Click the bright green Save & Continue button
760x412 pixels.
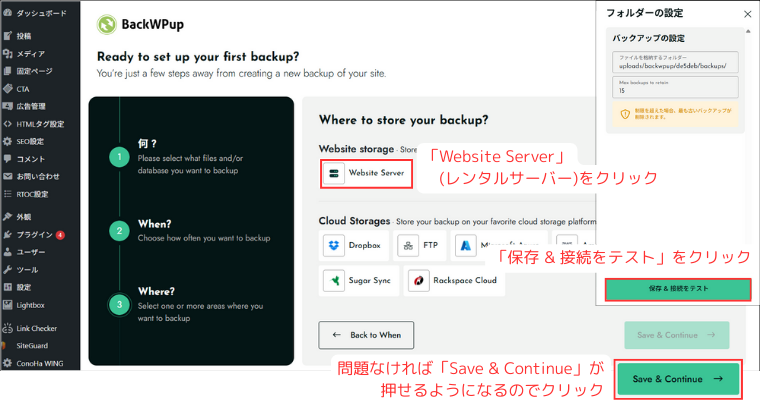tap(678, 379)
